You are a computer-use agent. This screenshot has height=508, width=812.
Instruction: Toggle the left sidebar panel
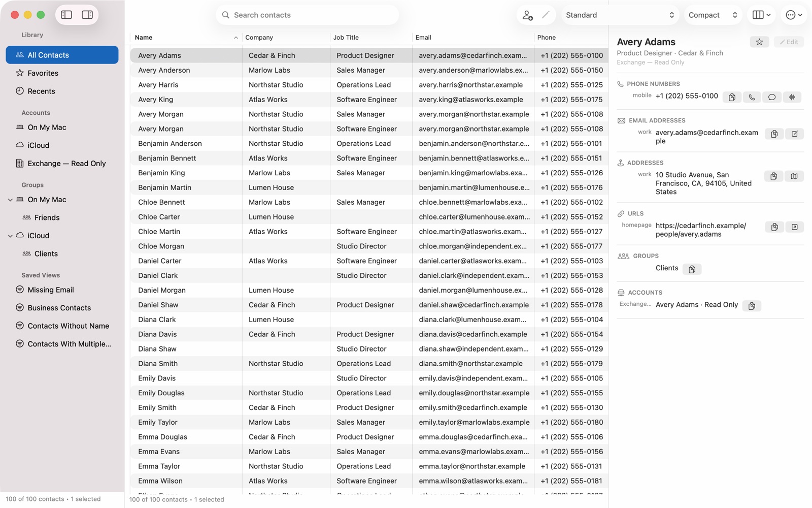click(x=66, y=15)
